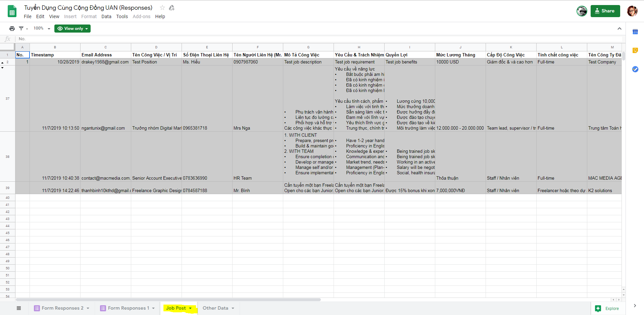Click the green Share button
Screen dimensions: 644x315
(x=605, y=11)
